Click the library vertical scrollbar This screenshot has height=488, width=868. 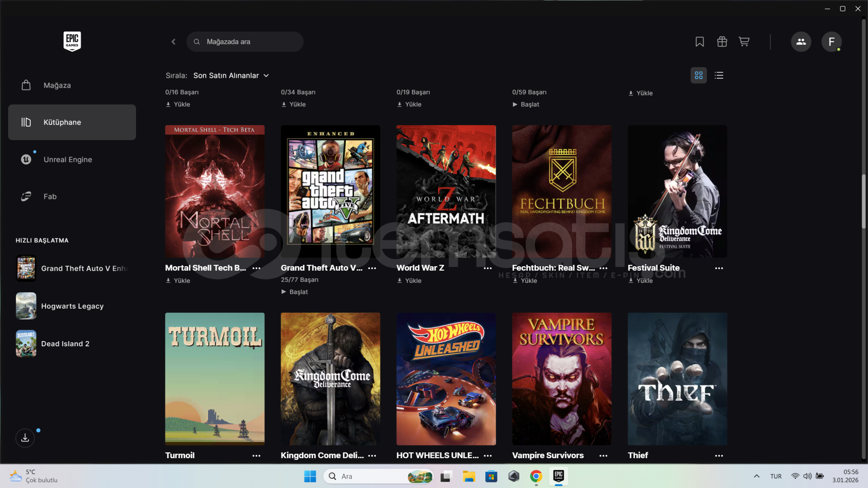[x=863, y=201]
